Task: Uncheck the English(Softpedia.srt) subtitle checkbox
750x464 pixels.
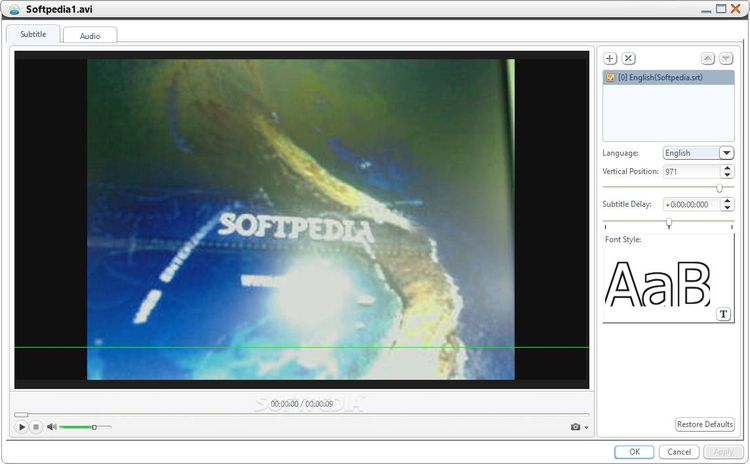Action: (x=610, y=77)
